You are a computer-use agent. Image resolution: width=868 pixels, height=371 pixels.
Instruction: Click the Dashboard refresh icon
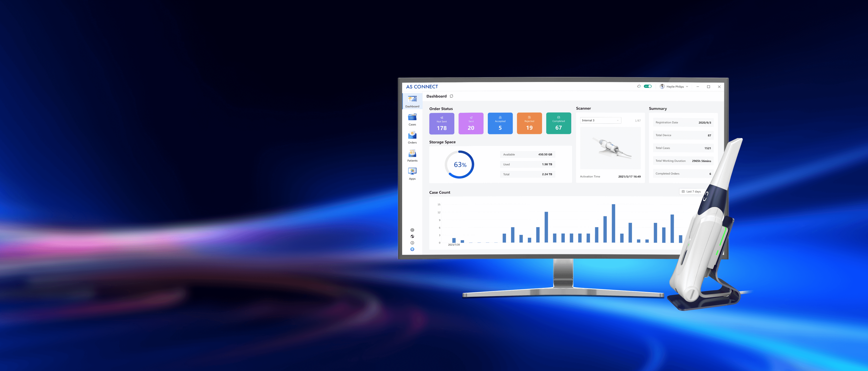(x=452, y=96)
